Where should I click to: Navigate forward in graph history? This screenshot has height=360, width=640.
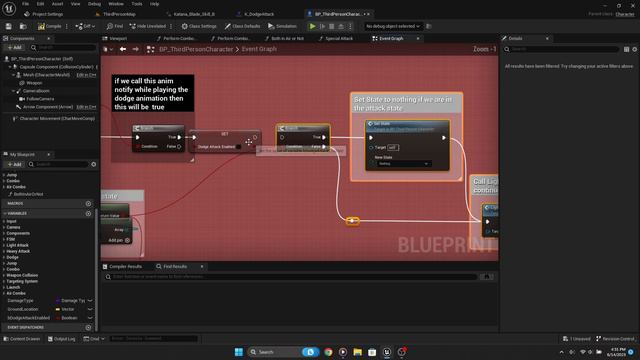[x=136, y=49]
